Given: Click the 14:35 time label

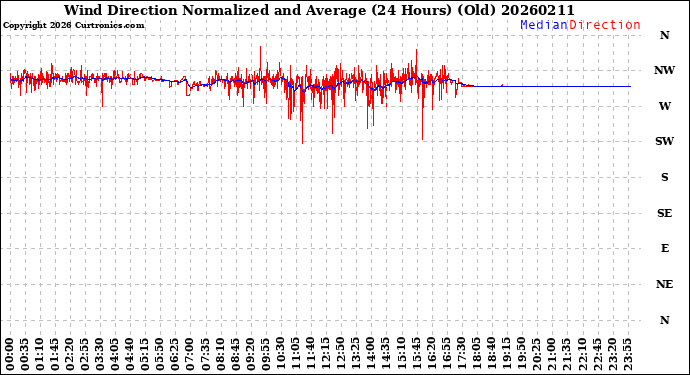Looking at the screenshot, I should pos(385,355).
